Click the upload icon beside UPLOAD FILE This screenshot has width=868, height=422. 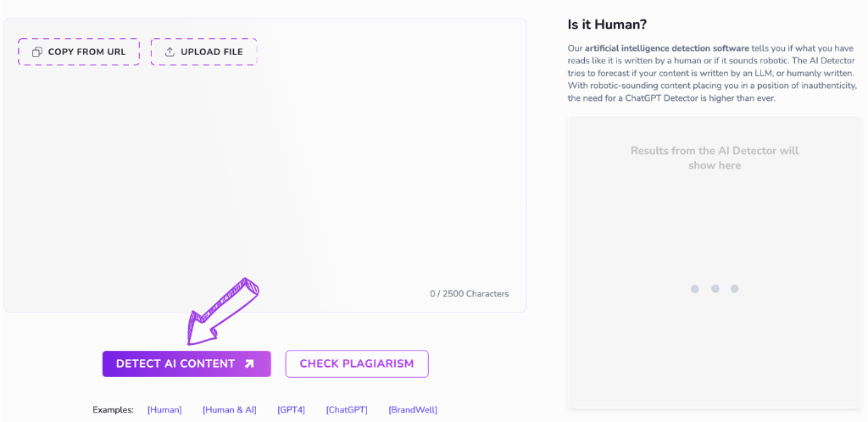tap(170, 52)
